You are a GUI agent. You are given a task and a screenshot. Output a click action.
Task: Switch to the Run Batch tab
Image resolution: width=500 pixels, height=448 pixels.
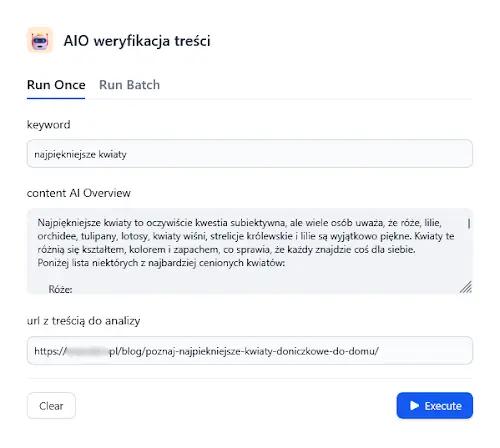tap(129, 85)
